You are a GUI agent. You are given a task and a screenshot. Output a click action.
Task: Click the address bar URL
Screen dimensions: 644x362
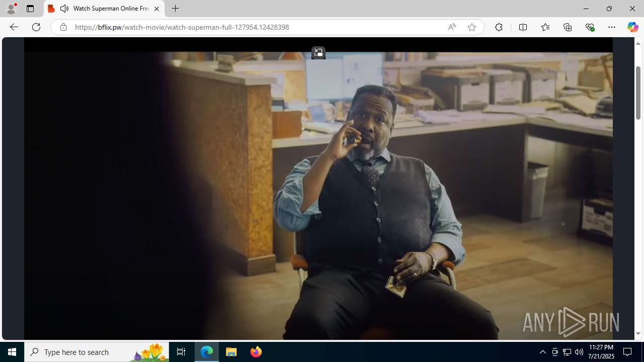point(182,27)
